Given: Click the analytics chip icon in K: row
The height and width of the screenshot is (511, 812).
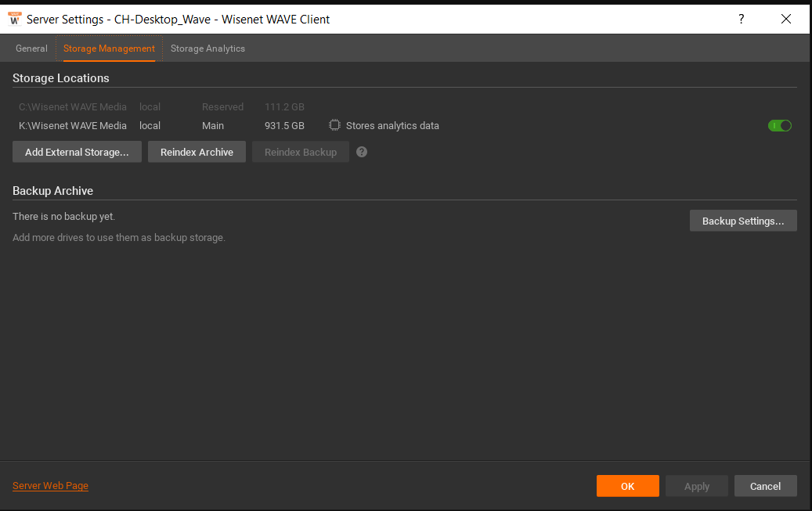Looking at the screenshot, I should coord(334,125).
